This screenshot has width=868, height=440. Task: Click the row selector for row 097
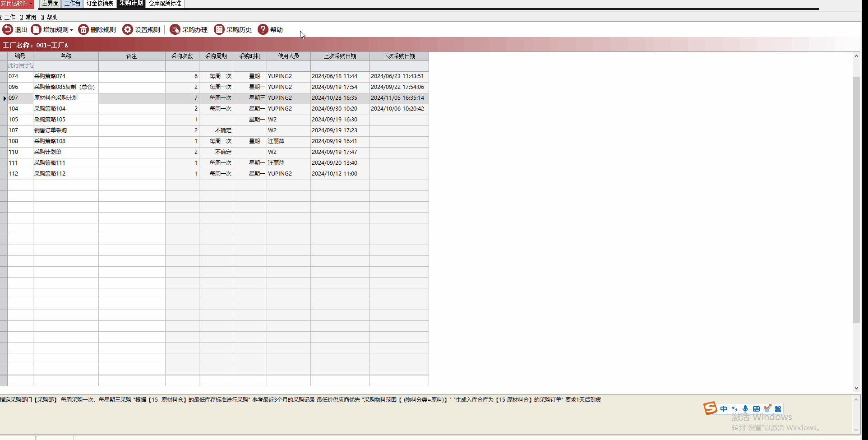[4, 98]
